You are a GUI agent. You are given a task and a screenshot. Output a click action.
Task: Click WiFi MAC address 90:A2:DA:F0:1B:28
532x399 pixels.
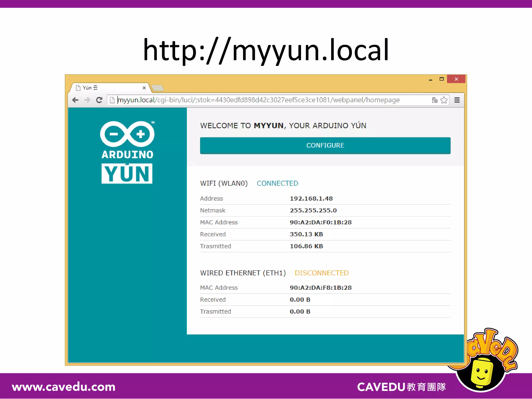point(321,222)
